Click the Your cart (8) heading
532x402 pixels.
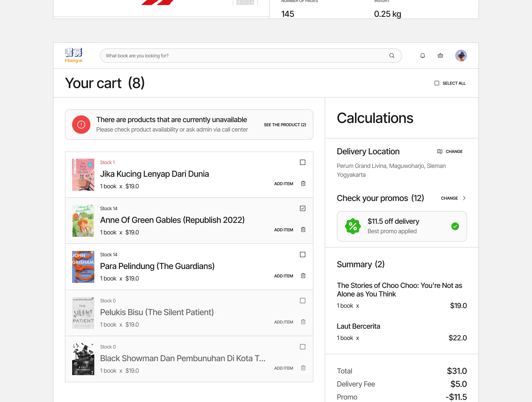click(x=105, y=83)
